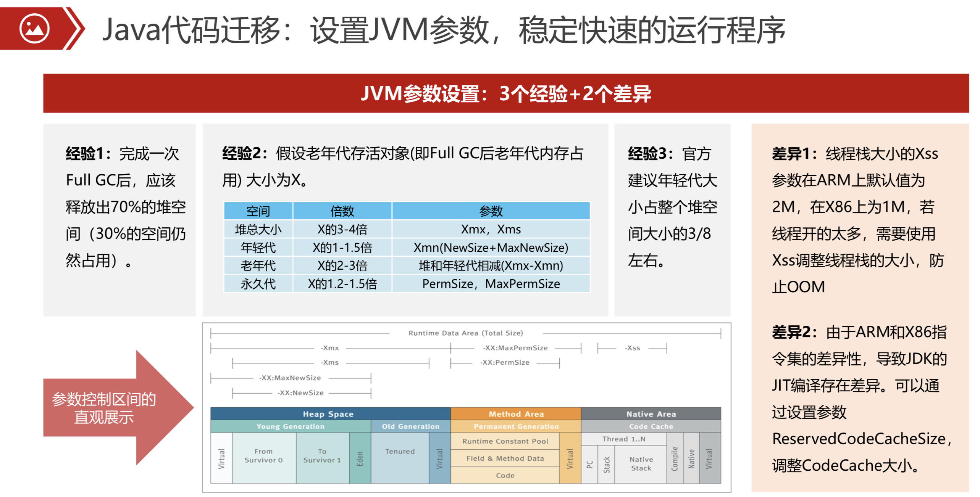Select the '经验1:' heading

pyautogui.click(x=89, y=153)
